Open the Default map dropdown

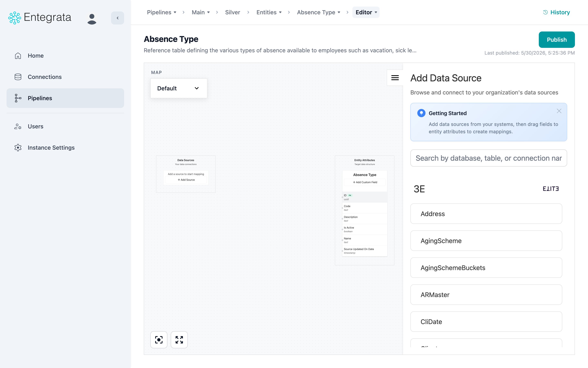[179, 88]
